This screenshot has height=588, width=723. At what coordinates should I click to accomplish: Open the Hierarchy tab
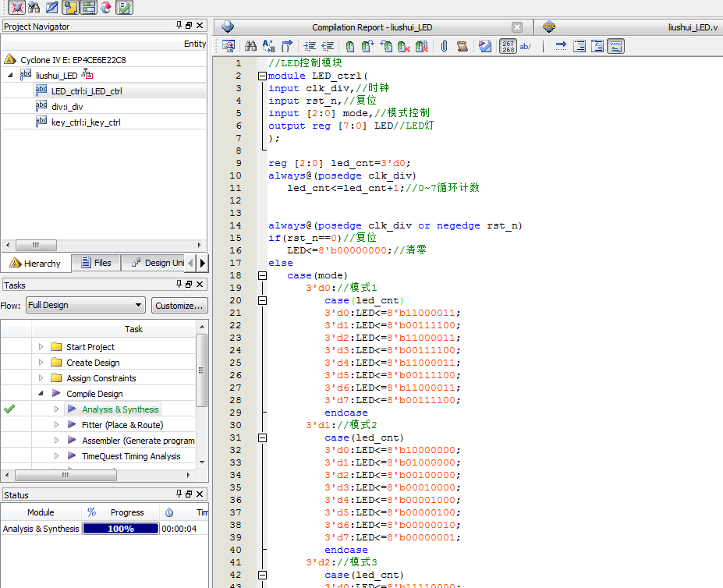pyautogui.click(x=36, y=263)
